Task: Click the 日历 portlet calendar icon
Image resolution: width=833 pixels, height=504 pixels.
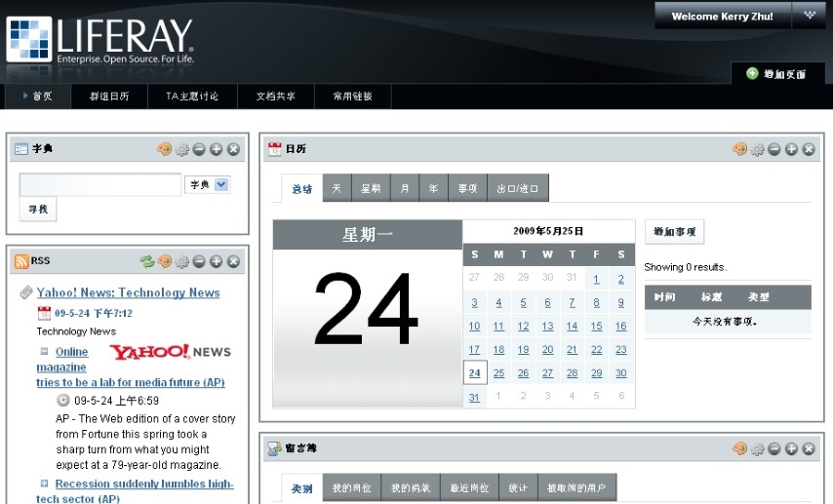Action: (275, 149)
